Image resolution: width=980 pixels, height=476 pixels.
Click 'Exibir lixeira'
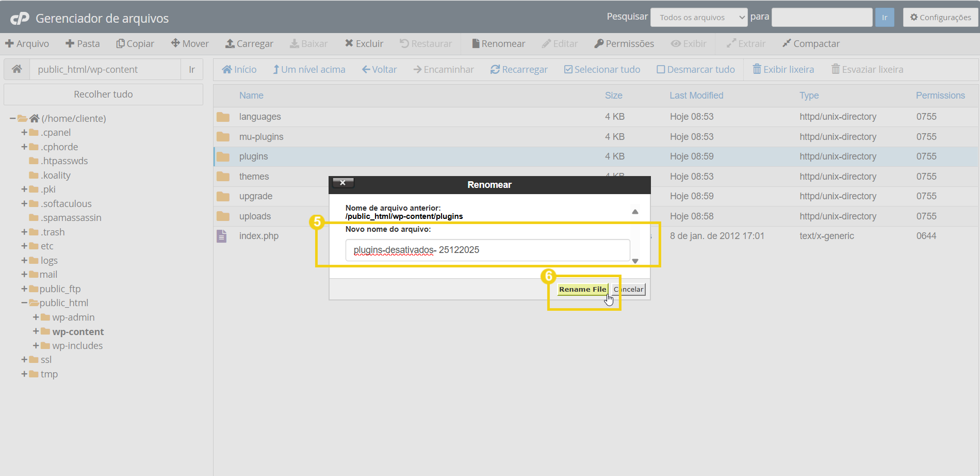783,70
